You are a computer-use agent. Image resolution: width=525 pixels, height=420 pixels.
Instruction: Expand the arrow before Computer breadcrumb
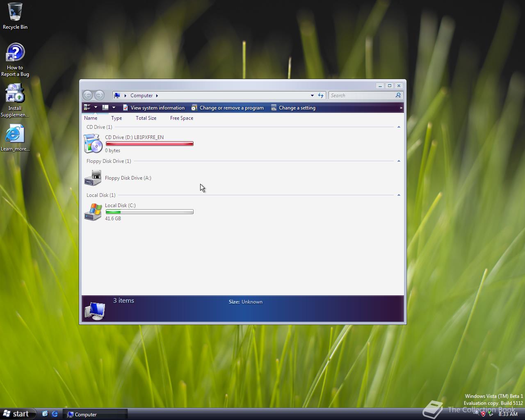tap(125, 96)
